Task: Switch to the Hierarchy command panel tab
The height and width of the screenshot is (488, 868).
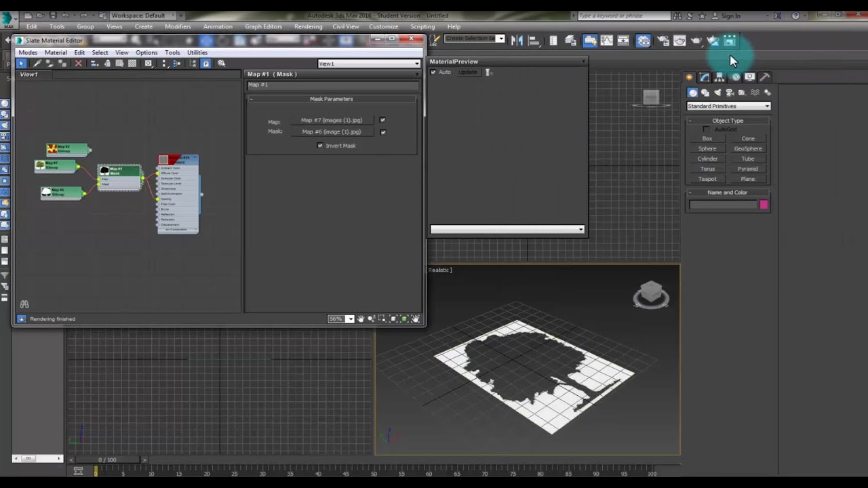Action: [719, 77]
